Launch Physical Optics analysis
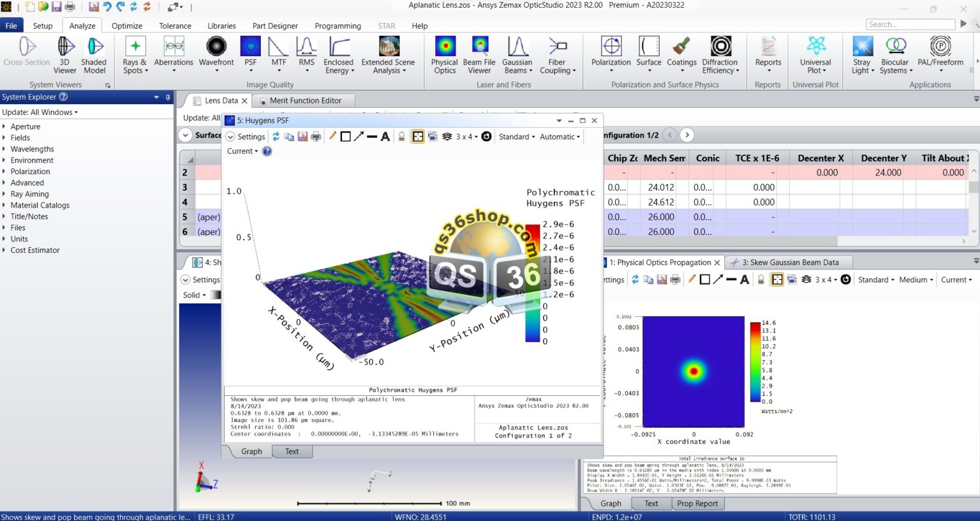Viewport: 980px width, 521px height. point(445,55)
